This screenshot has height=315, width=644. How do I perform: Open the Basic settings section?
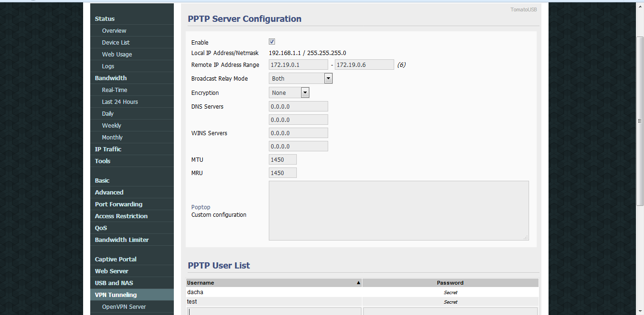coord(132,180)
